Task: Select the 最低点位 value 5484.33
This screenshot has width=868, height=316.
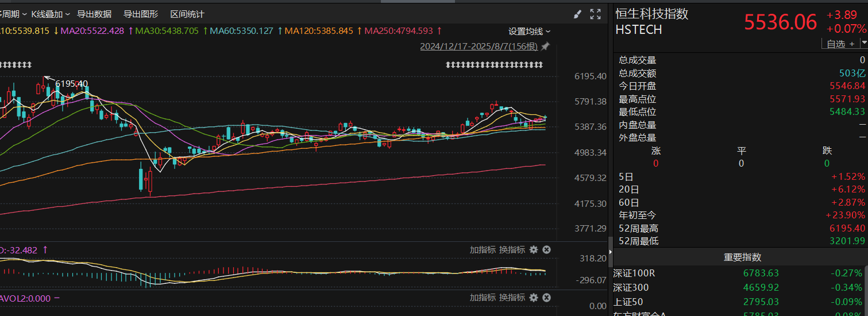Action: (x=847, y=111)
